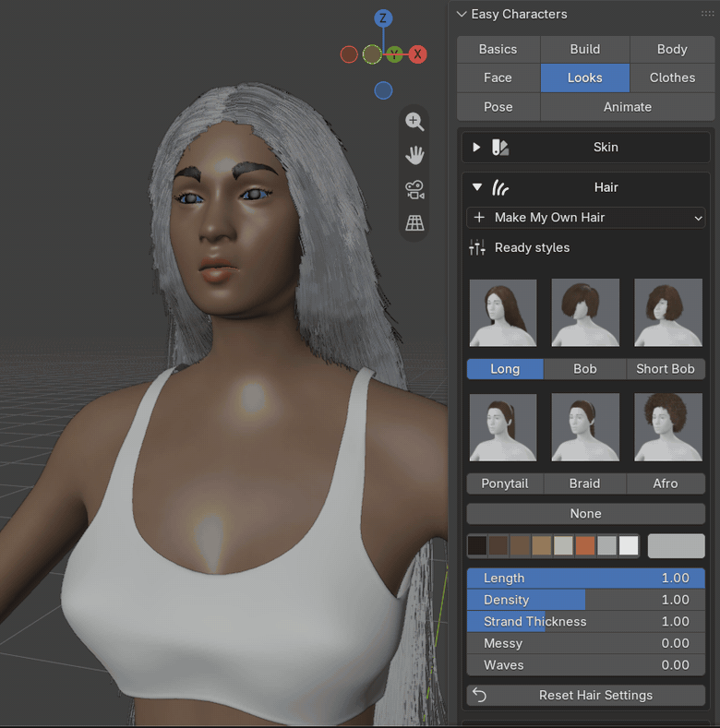Viewport: 720px width, 728px height.
Task: Pick the gray hair color swatch
Action: pos(606,545)
